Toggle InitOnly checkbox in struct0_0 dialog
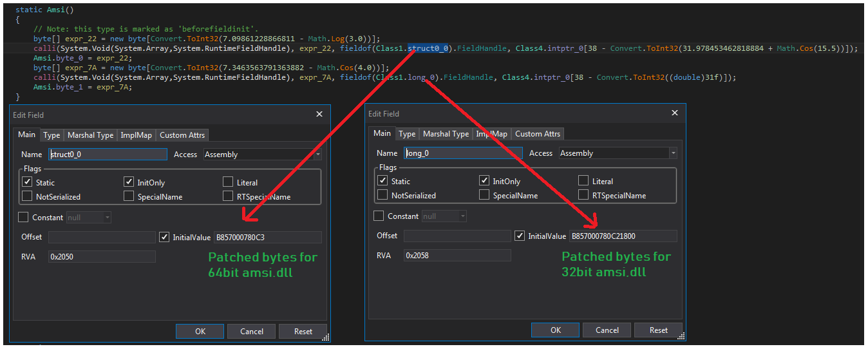Screen dimensions: 868x349 [129, 182]
